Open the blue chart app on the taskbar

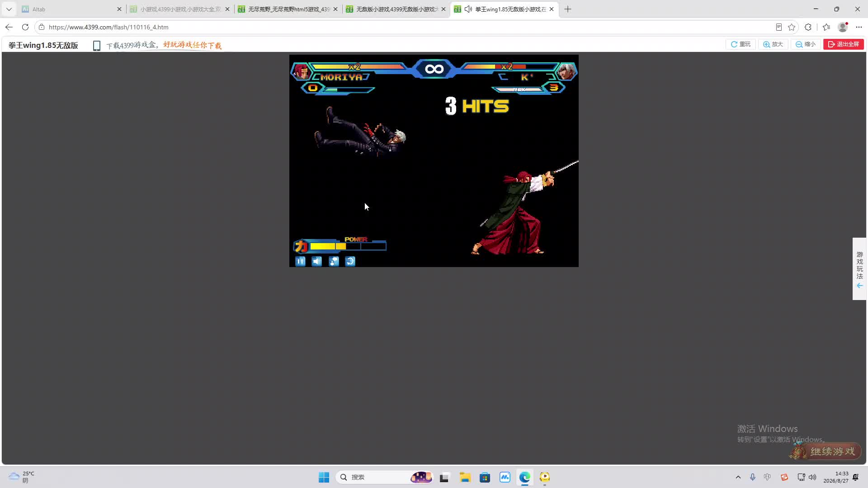pyautogui.click(x=505, y=477)
